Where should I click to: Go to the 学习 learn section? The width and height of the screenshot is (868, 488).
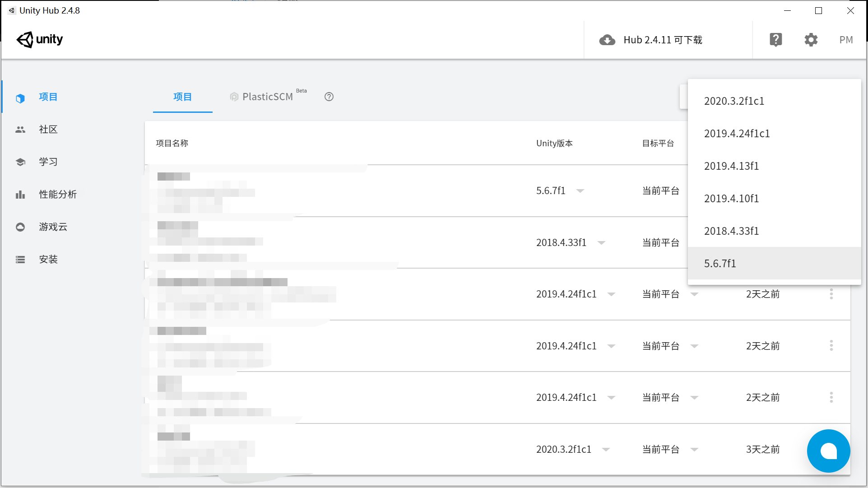pyautogui.click(x=48, y=162)
